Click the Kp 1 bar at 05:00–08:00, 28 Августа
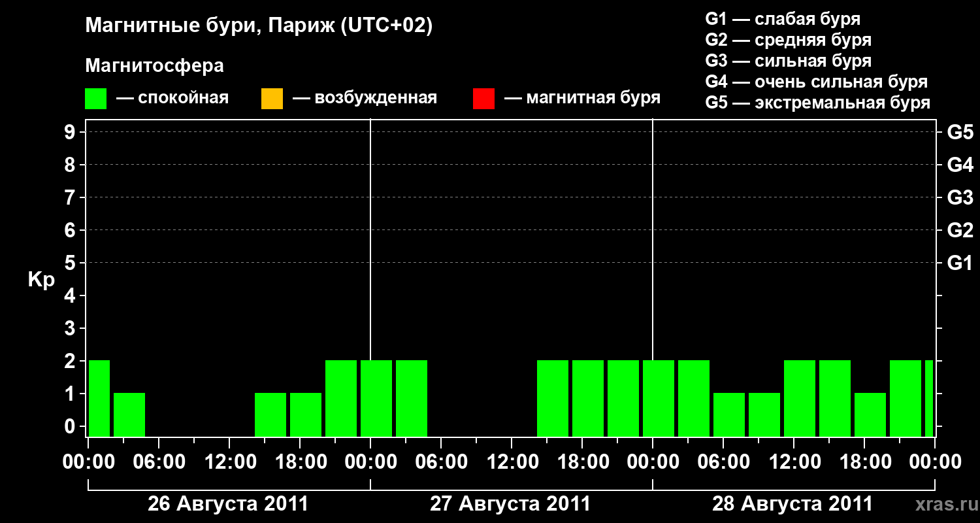 click(x=729, y=414)
